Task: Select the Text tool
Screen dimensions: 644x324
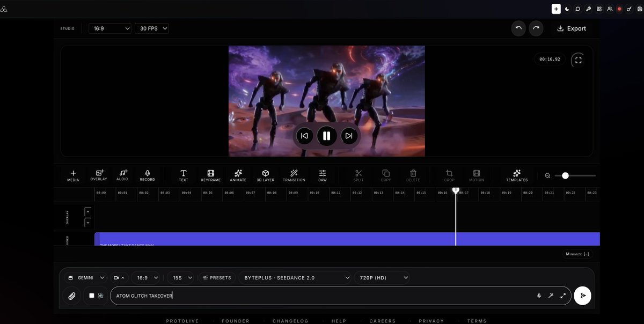Action: click(184, 175)
